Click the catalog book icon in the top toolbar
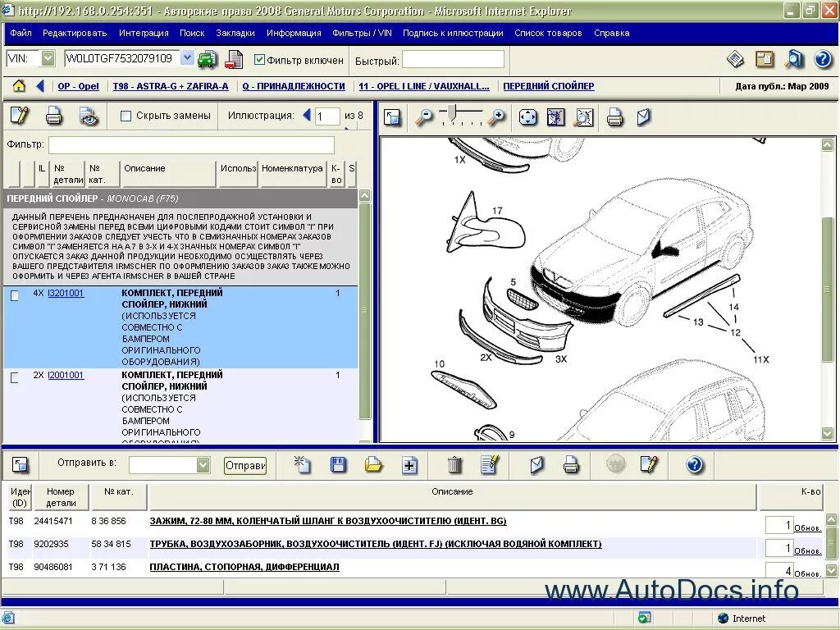Image resolution: width=840 pixels, height=630 pixels. tap(736, 59)
